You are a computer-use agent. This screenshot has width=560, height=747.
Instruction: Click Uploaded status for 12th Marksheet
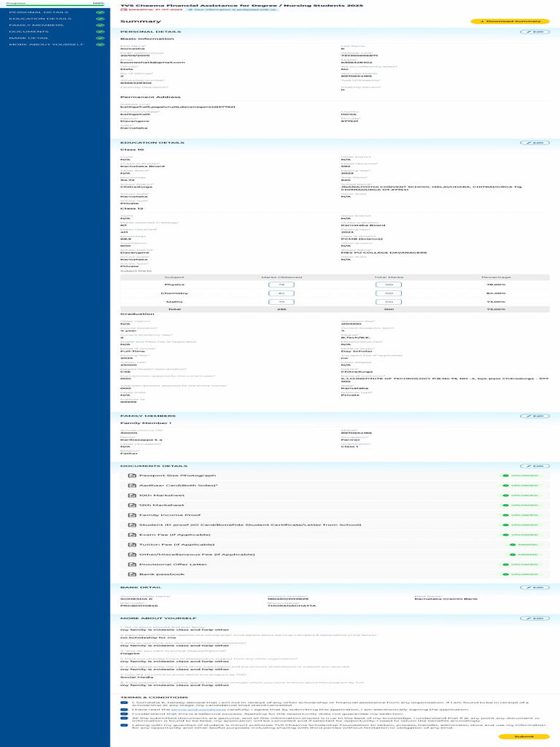coord(521,505)
